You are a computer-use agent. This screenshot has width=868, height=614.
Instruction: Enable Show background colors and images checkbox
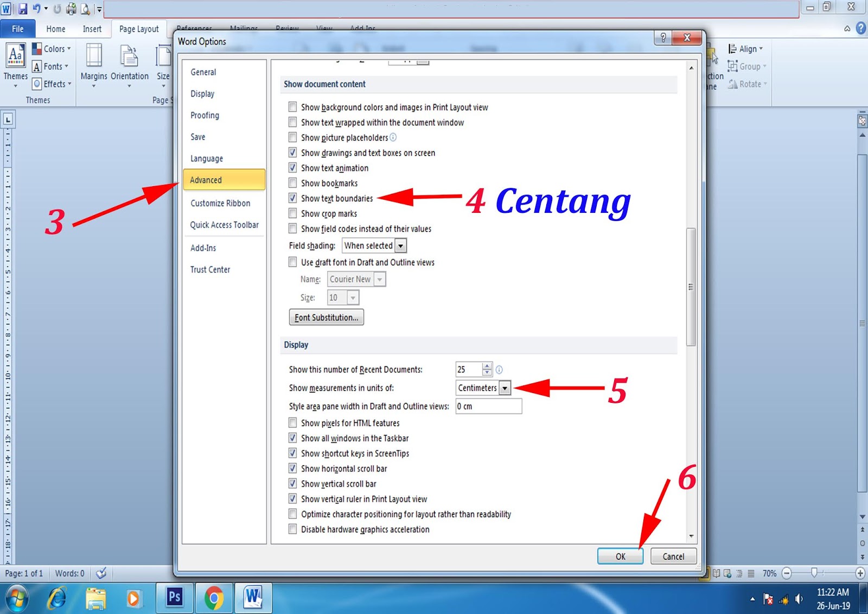(292, 107)
